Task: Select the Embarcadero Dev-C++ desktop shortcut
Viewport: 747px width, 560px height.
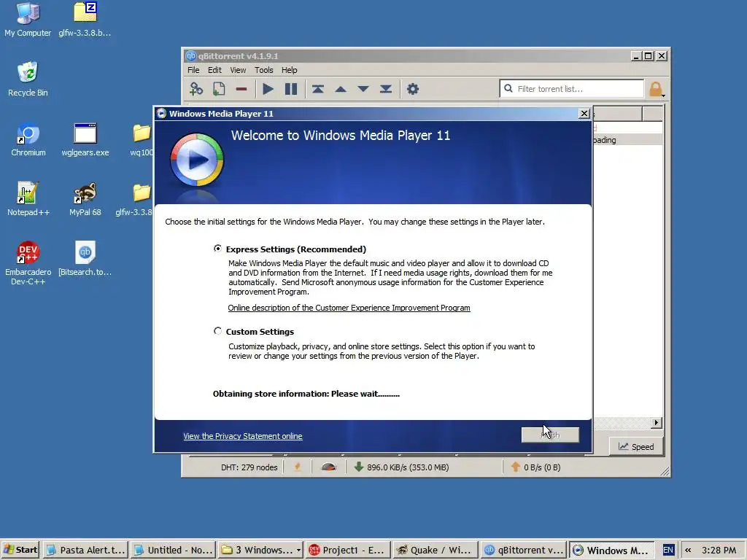Action: click(28, 262)
